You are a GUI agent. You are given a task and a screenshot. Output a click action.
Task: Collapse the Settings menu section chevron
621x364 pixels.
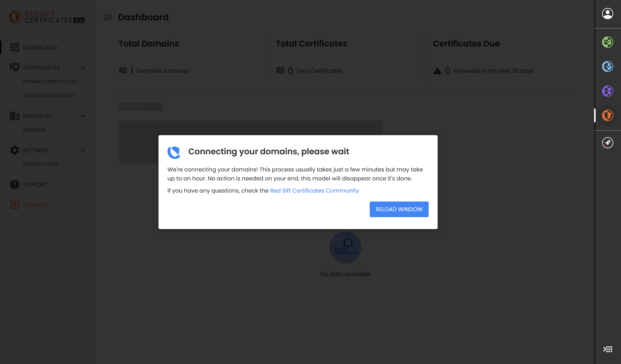coord(83,150)
